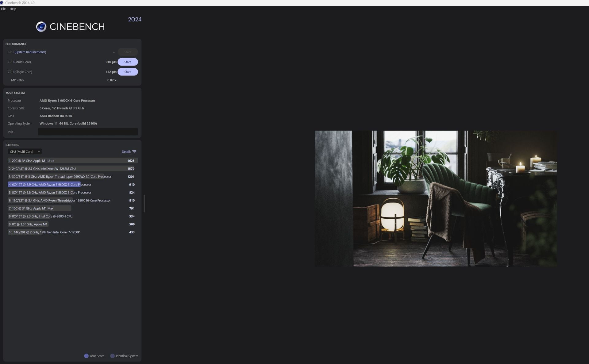Select the Intel Xeon W-3265M ranking row
This screenshot has height=364, width=589.
(73, 169)
